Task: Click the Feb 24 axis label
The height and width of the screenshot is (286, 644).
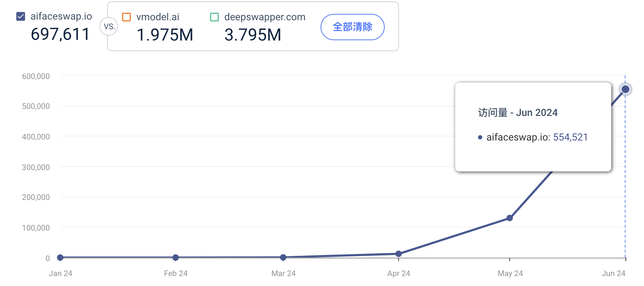Action: click(176, 273)
